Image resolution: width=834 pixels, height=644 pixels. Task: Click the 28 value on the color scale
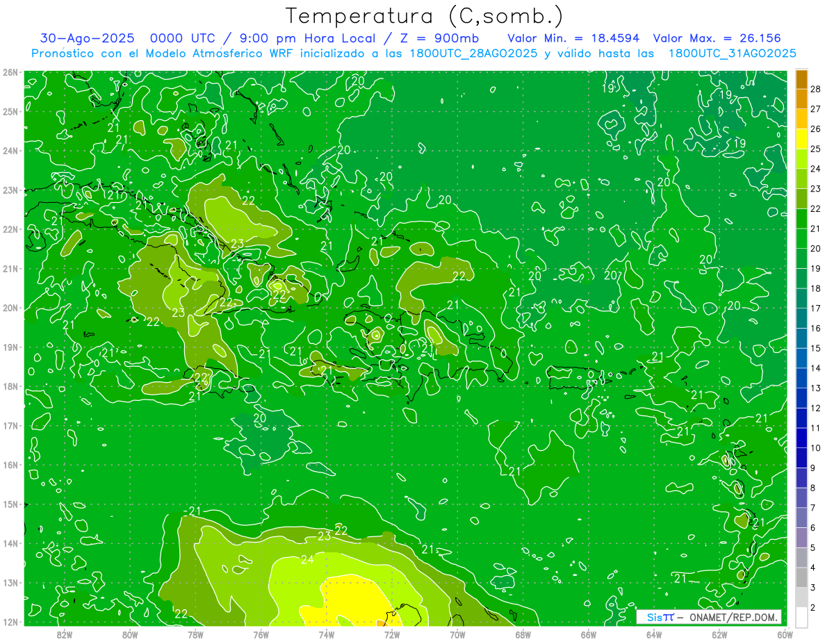click(815, 88)
